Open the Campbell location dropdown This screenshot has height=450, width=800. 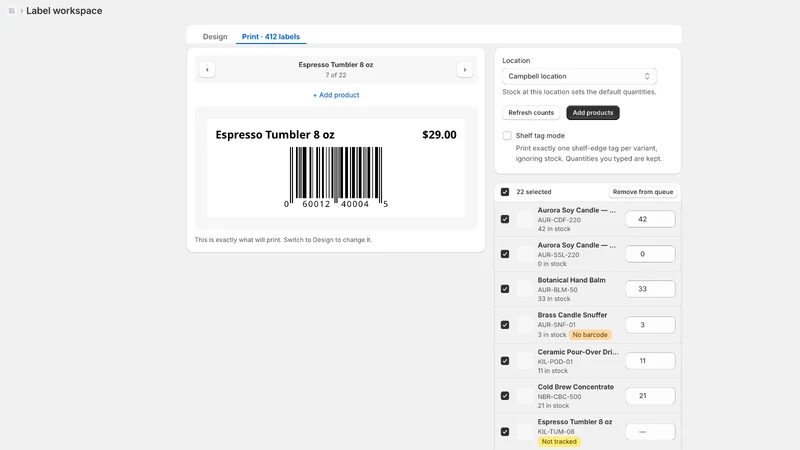579,76
